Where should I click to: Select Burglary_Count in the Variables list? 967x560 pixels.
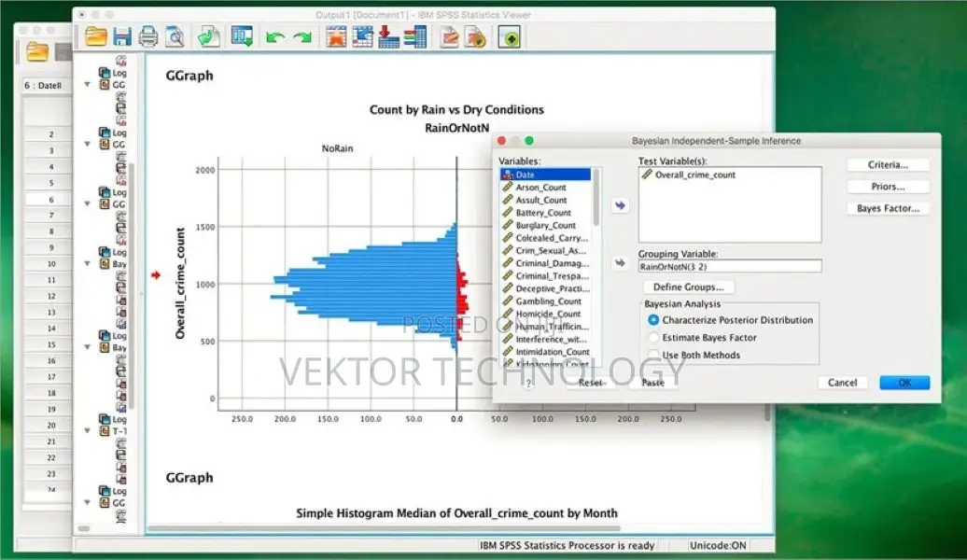[x=546, y=225]
